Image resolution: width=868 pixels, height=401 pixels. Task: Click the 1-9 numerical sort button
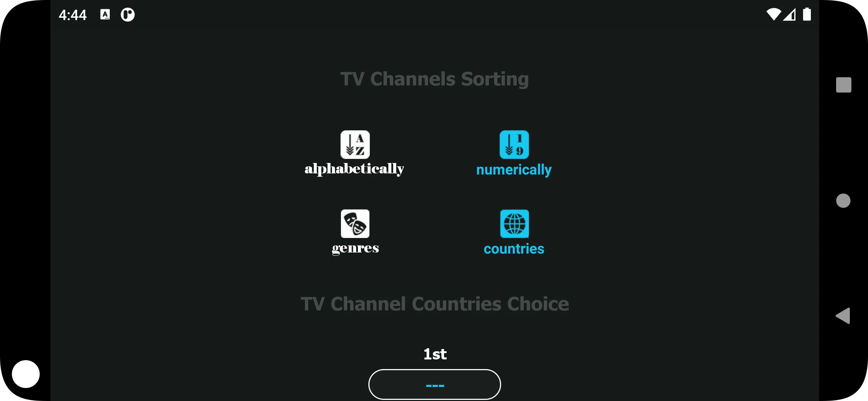pos(514,144)
